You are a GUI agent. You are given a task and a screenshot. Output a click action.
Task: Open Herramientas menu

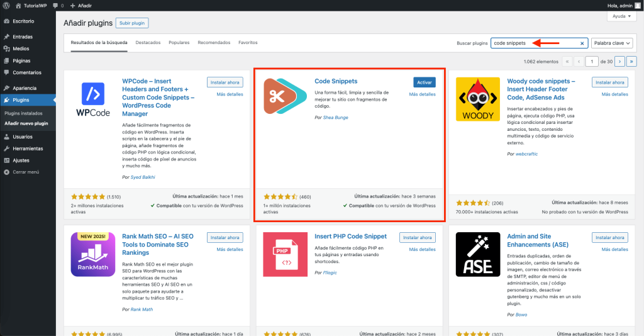click(28, 148)
